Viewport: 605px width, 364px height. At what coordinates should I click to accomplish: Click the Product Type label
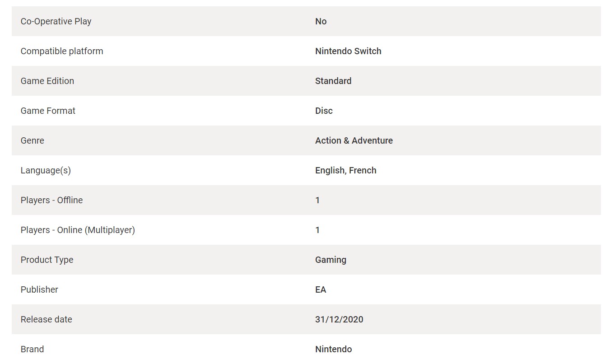tap(47, 260)
